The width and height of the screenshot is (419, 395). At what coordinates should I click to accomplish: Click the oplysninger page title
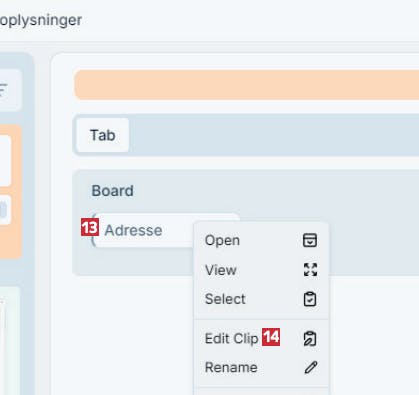point(41,20)
